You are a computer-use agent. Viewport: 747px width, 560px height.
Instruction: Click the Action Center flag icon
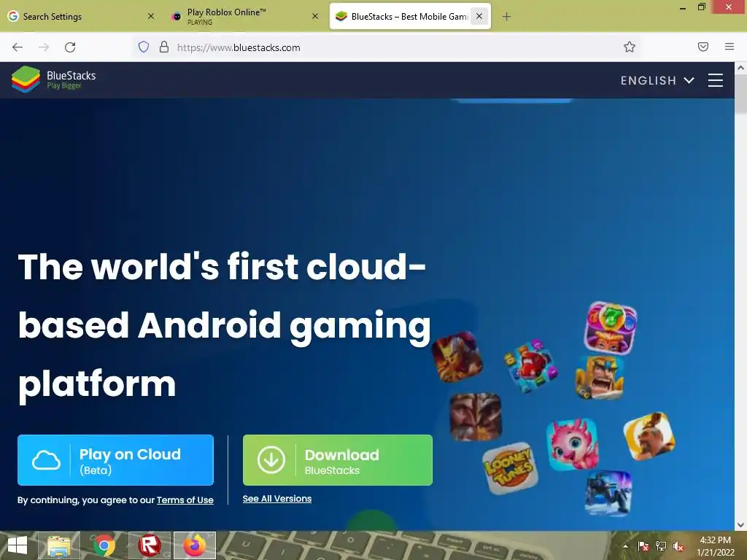click(643, 546)
